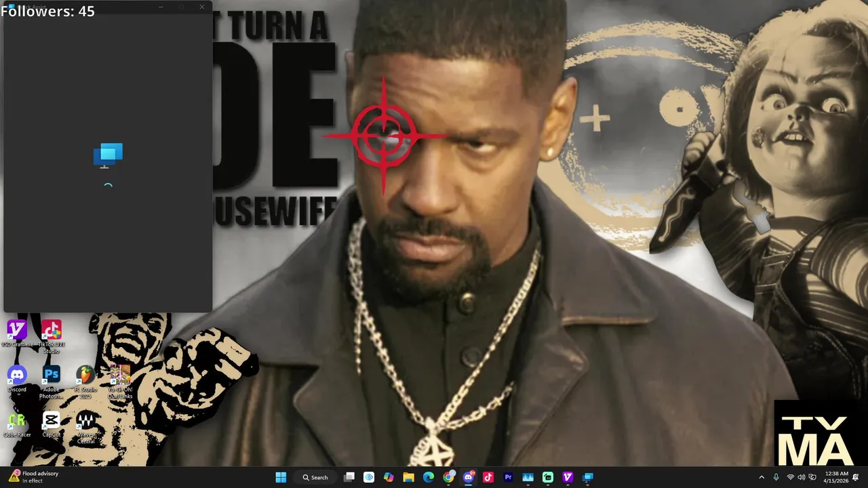Open the Copilot icon on the taskbar
The height and width of the screenshot is (488, 868).
pos(389,477)
